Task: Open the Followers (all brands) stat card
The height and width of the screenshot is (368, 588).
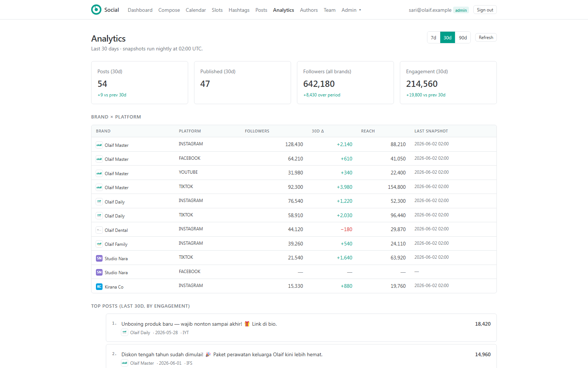Action: point(345,83)
